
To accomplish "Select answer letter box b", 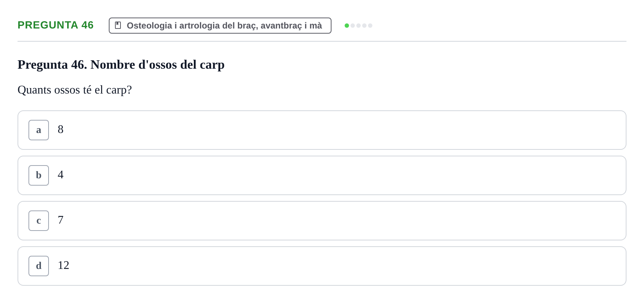I will (39, 175).
